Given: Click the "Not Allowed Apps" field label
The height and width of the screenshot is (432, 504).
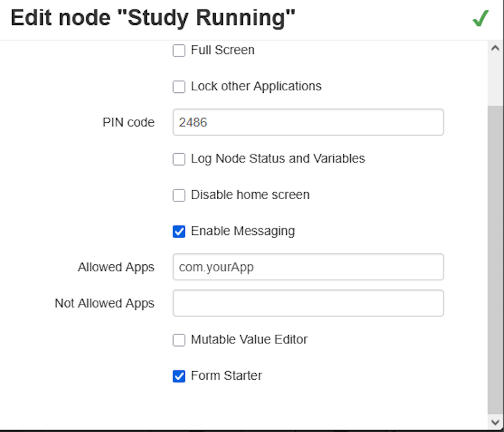Looking at the screenshot, I should (x=104, y=303).
